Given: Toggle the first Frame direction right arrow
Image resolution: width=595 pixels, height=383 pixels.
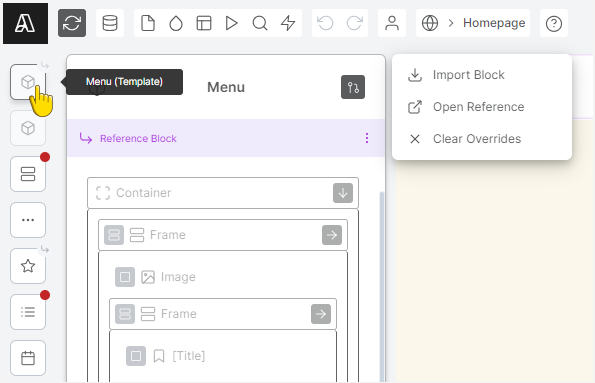Looking at the screenshot, I should coord(332,235).
